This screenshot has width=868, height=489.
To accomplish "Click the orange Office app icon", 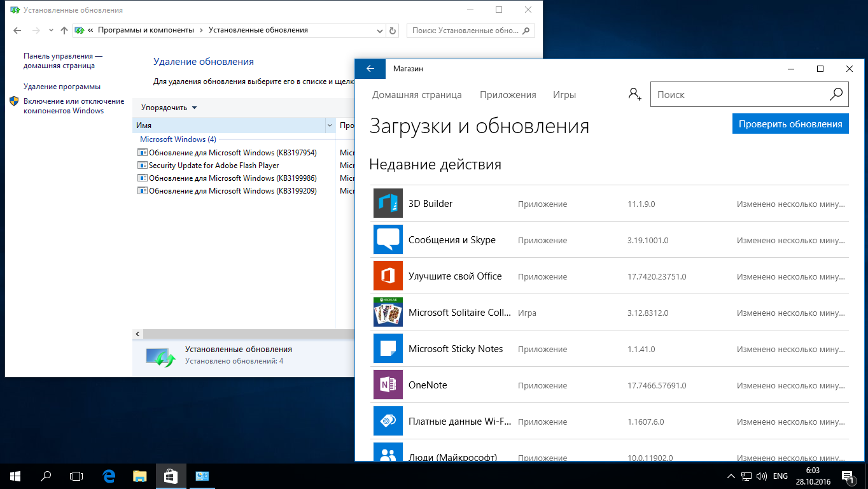I will coord(388,276).
